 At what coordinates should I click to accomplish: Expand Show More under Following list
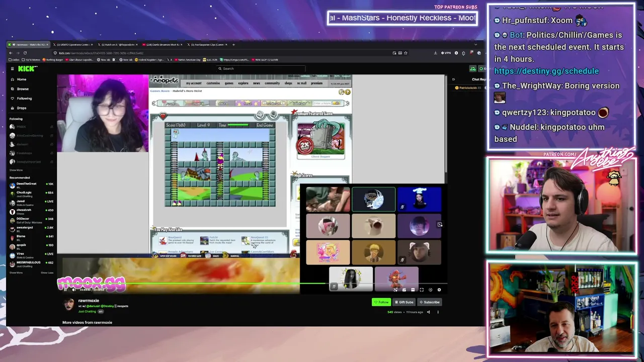point(16,170)
